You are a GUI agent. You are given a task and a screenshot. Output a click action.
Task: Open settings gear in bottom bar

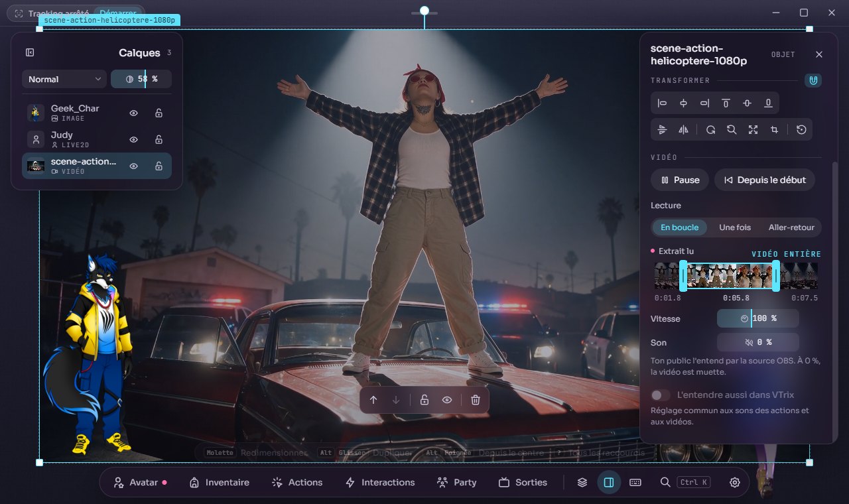tap(735, 482)
